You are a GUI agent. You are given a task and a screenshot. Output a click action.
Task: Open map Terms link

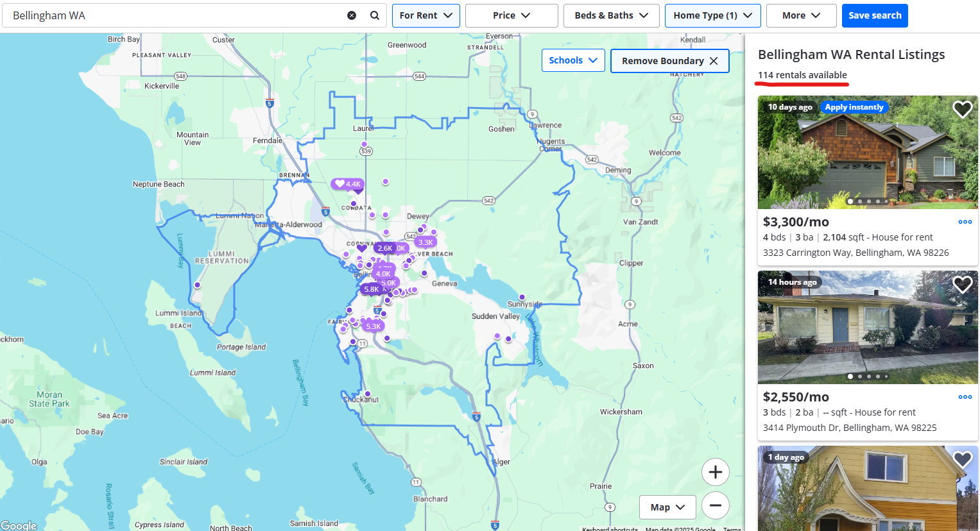(x=732, y=528)
